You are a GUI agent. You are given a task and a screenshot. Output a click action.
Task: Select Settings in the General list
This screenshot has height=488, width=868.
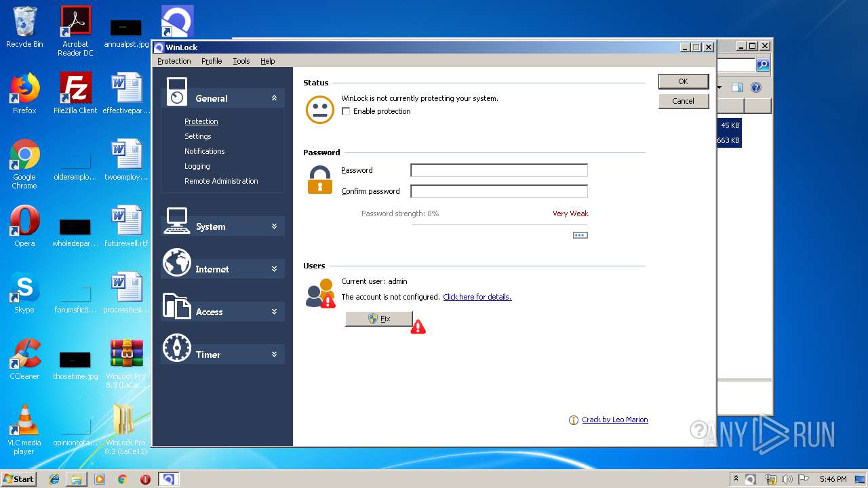coord(198,136)
